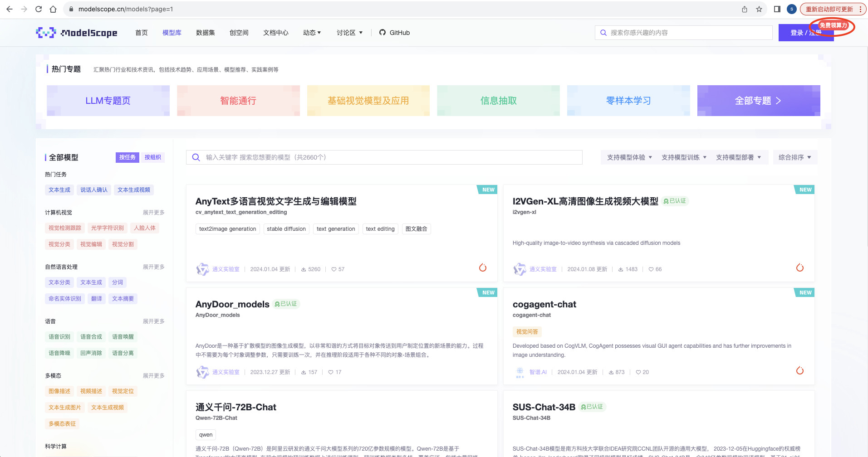Open the ModelScope logo homepage

pos(77,33)
